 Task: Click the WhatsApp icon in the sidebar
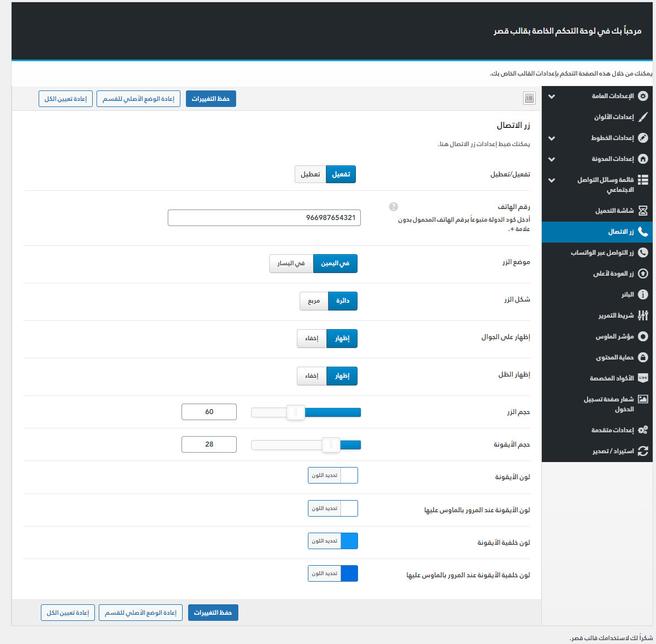point(643,253)
